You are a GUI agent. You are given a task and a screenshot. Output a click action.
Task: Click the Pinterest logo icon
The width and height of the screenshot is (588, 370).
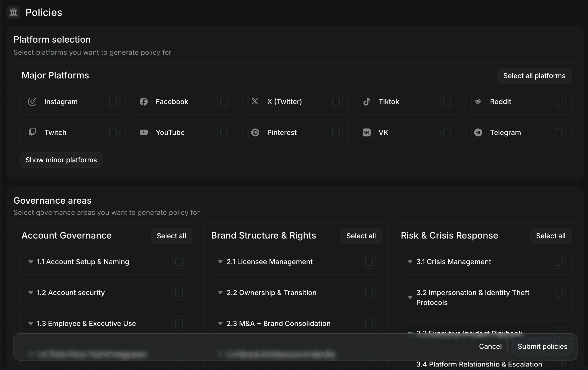click(x=255, y=132)
